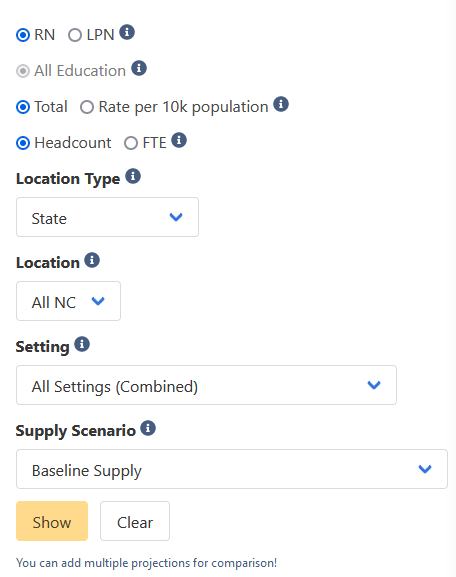Click text 'You can add multiple projections for comparison!'

coord(146,563)
